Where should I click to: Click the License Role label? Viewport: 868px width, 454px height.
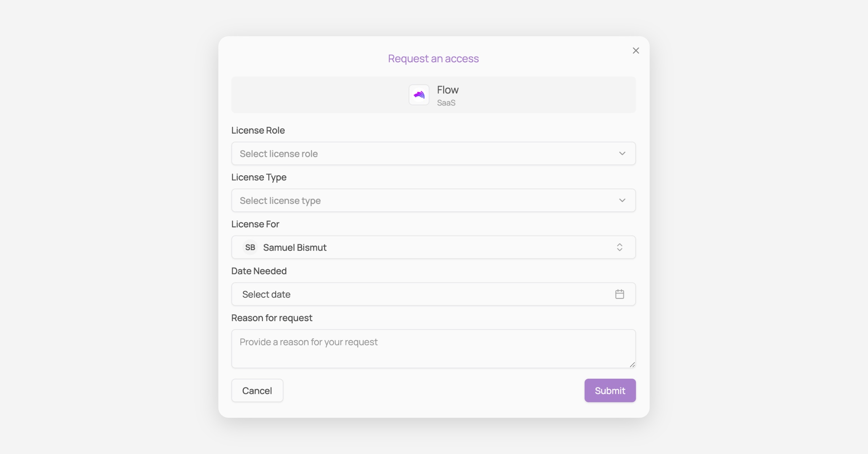[258, 130]
